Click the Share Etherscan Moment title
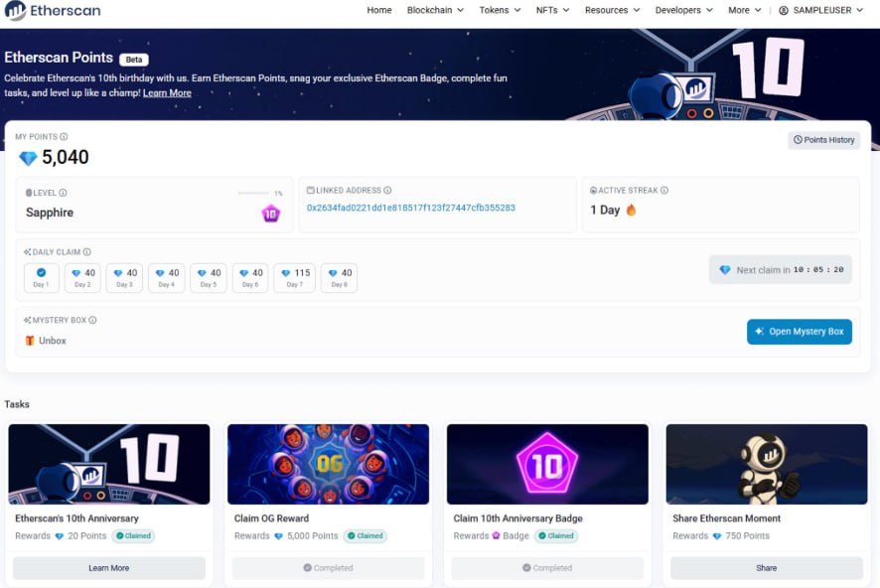Screen dimensions: 880x588 [x=727, y=518]
